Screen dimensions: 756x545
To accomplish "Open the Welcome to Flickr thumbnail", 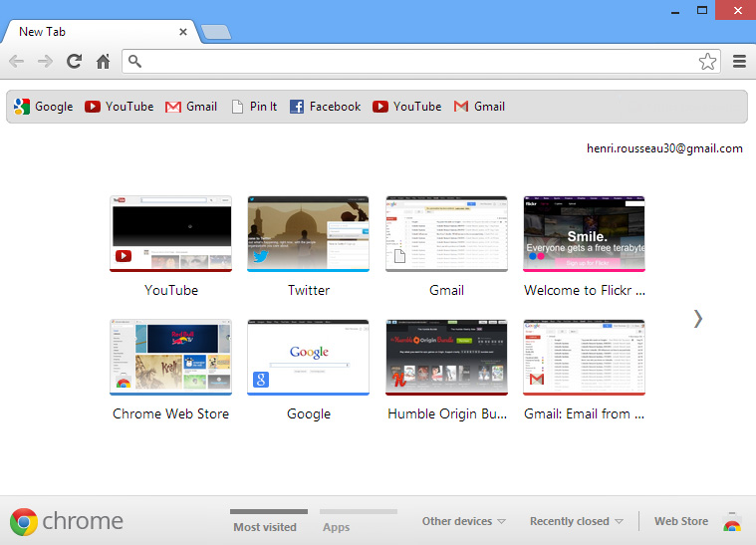I will (x=585, y=234).
